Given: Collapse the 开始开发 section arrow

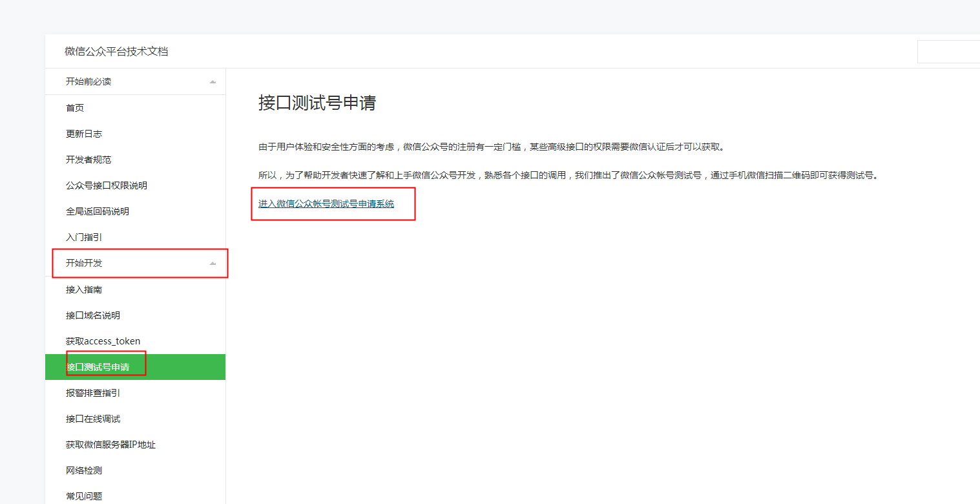Looking at the screenshot, I should (213, 264).
